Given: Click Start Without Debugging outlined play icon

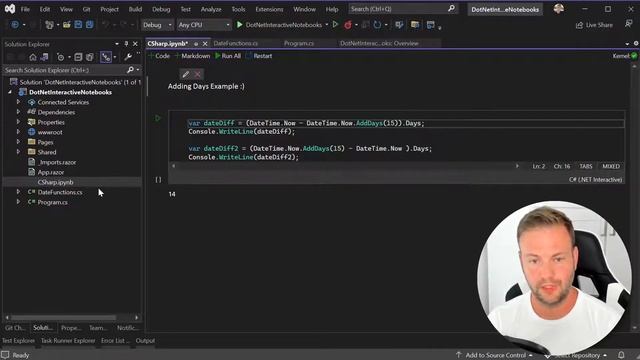Looking at the screenshot, I should (336, 24).
